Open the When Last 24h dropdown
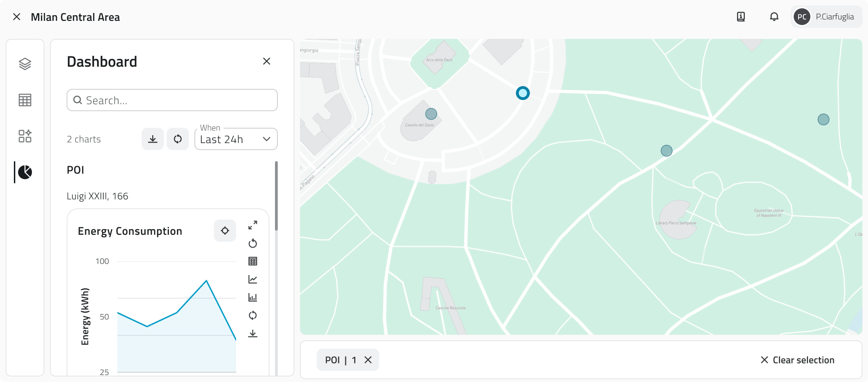This screenshot has height=382, width=868. click(236, 139)
